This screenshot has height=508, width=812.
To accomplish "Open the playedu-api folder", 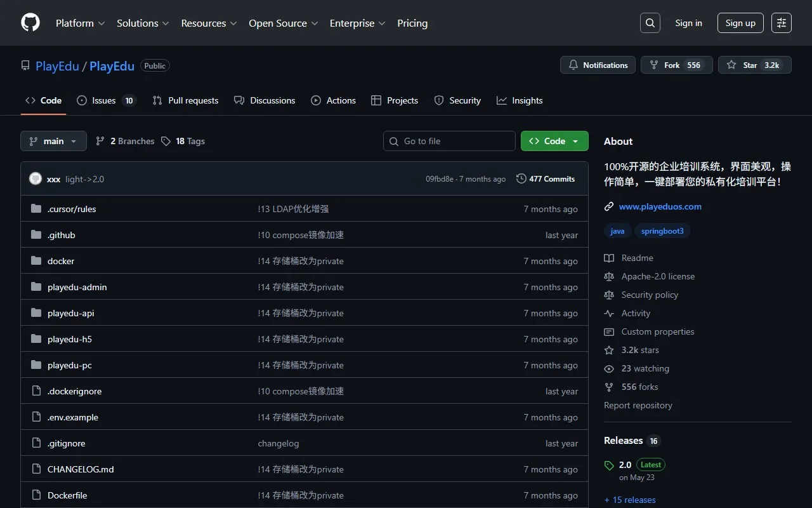I will (x=71, y=313).
